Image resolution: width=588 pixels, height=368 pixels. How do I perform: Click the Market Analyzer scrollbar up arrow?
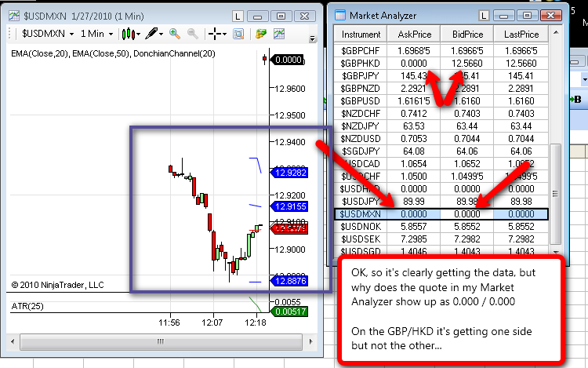click(556, 33)
